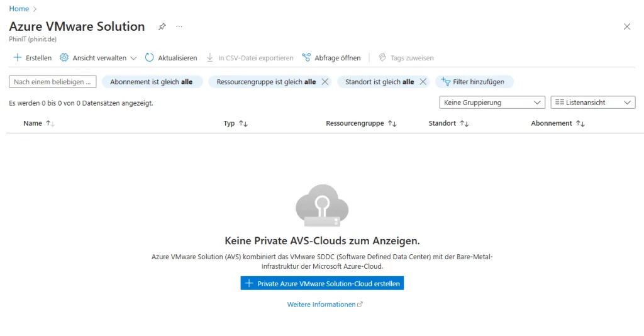Open the Abonnement ist gleich alle filter
Viewport: 644px width, 336px height.
pos(152,82)
